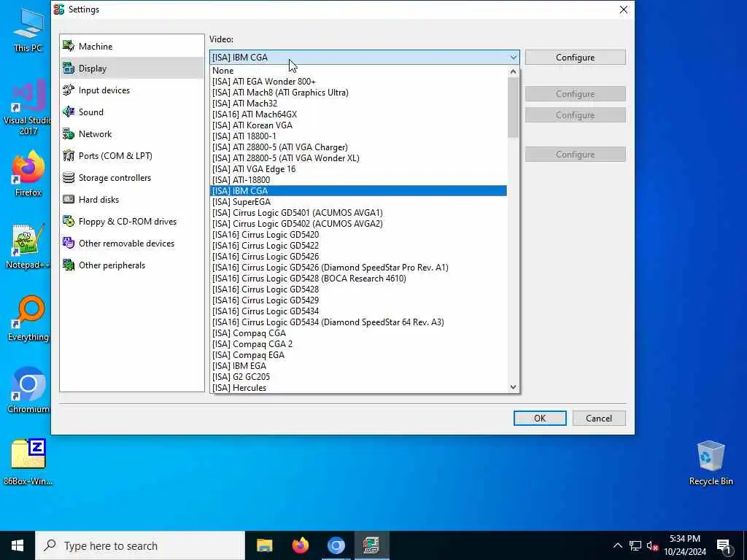This screenshot has width=747, height=560.
Task: Open Chromium from the taskbar
Action: tap(336, 545)
